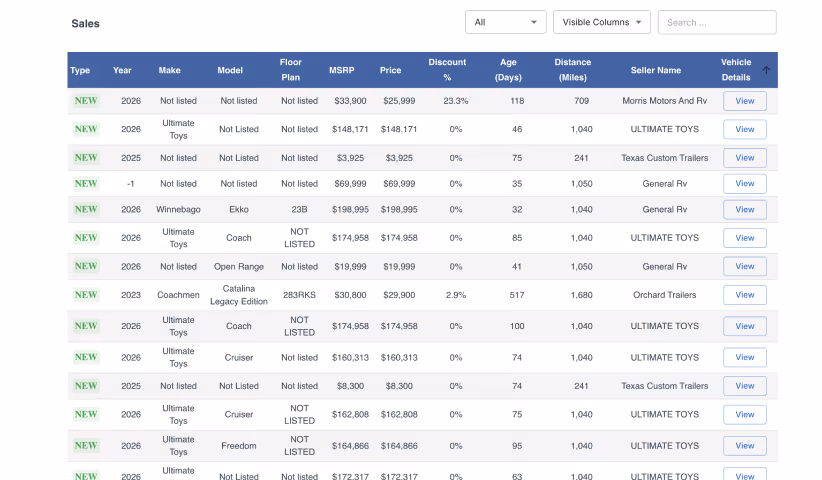
Task: Sort by the Year column header
Action: point(122,70)
